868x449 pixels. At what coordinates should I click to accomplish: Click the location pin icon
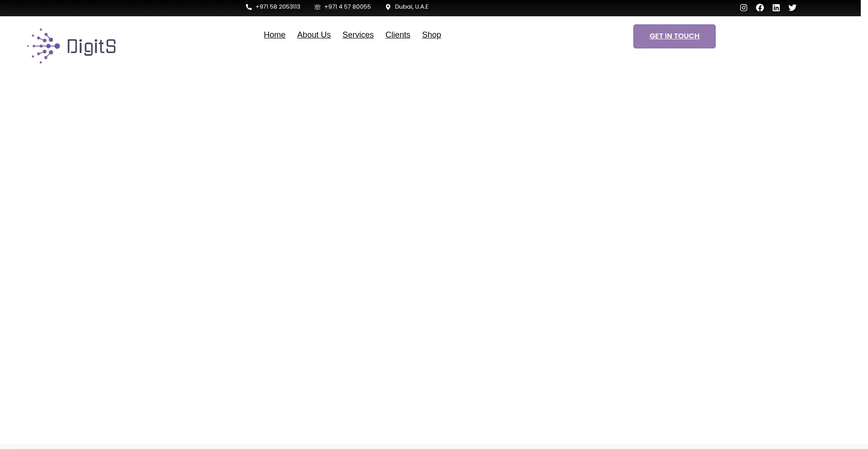[388, 7]
